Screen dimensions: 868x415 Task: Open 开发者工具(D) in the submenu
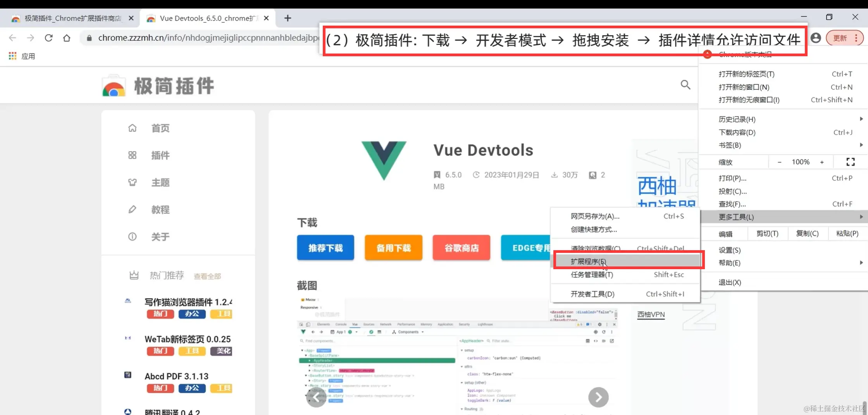click(625, 294)
